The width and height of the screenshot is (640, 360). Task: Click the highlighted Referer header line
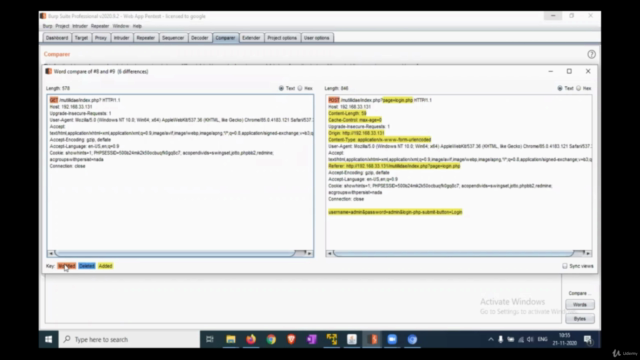[x=394, y=166]
